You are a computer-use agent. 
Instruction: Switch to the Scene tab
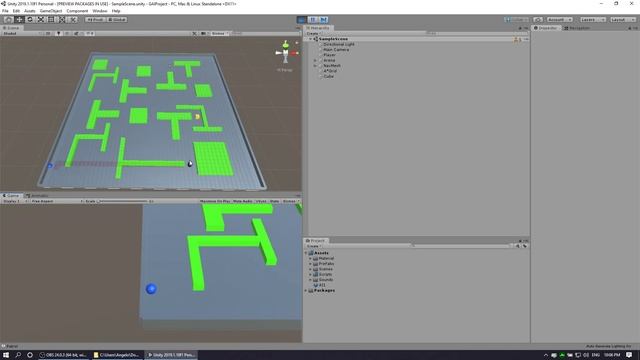11,28
